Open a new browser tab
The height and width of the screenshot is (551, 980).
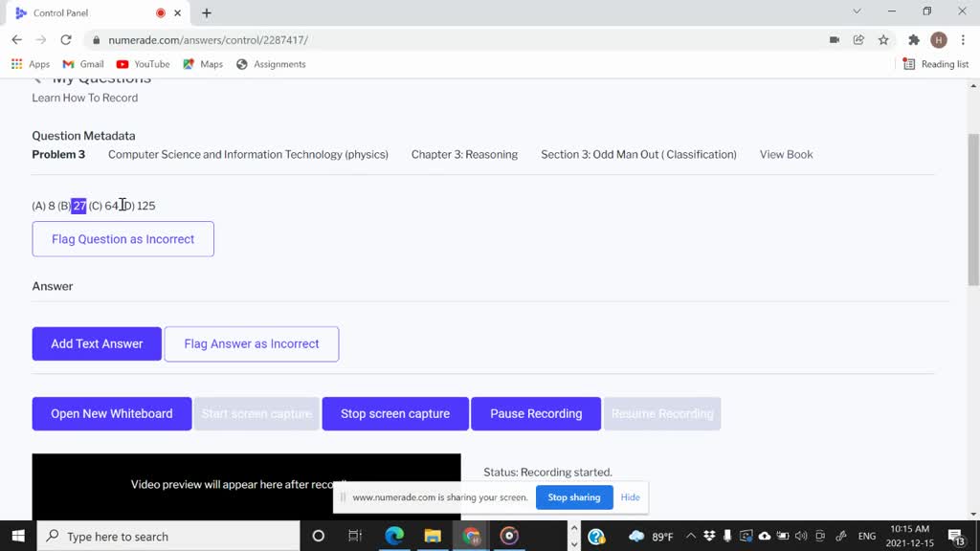click(x=207, y=13)
